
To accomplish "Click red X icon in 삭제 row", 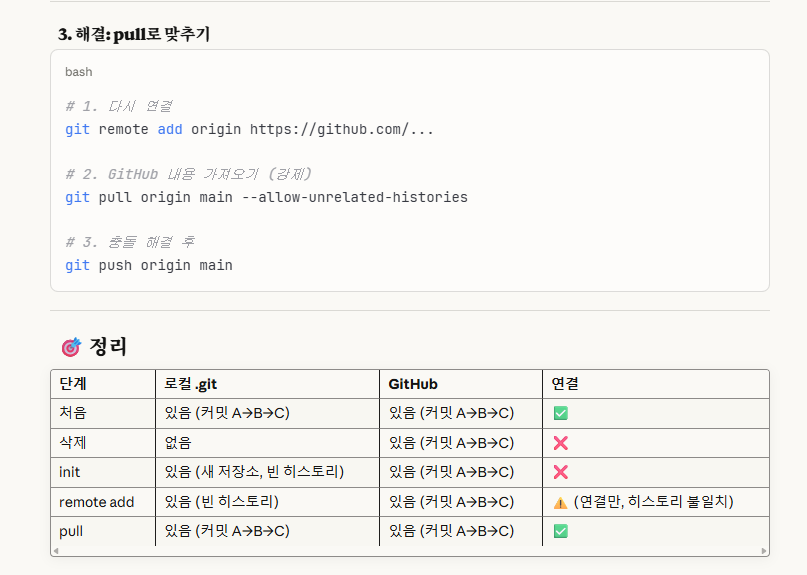I will (560, 443).
